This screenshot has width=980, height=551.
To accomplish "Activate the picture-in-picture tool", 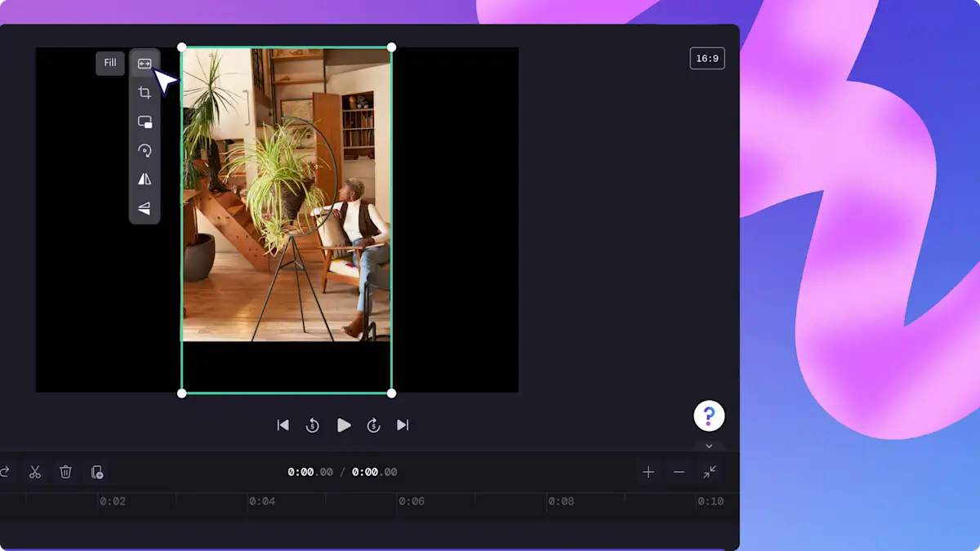I will 144,121.
